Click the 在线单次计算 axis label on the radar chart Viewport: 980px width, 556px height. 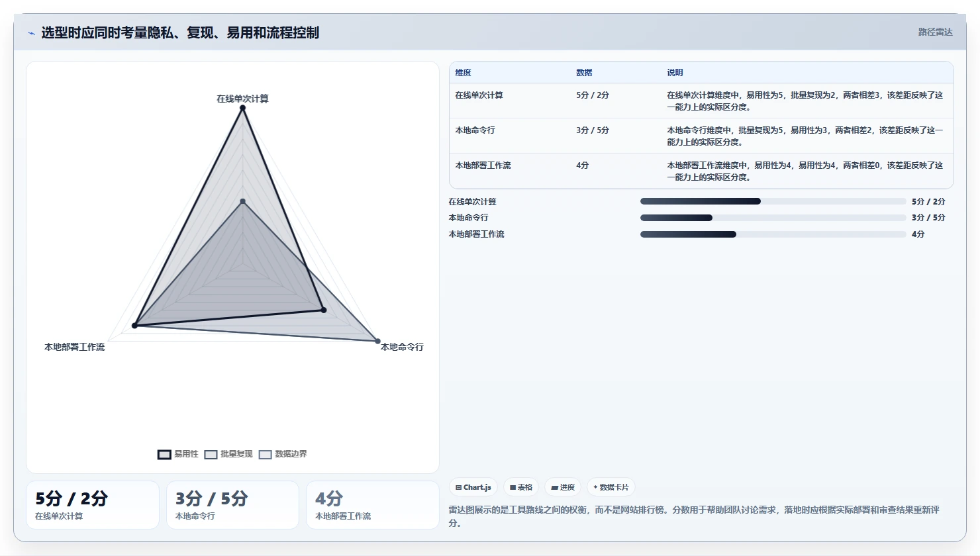click(242, 99)
